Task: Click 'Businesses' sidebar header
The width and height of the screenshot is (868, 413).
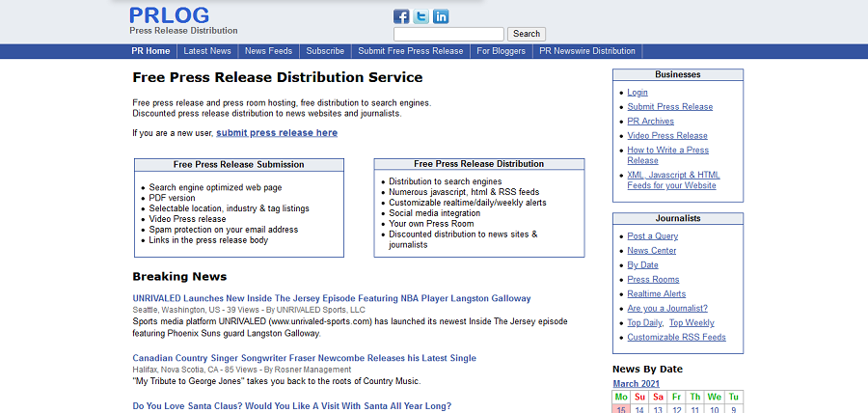Action: (x=678, y=74)
